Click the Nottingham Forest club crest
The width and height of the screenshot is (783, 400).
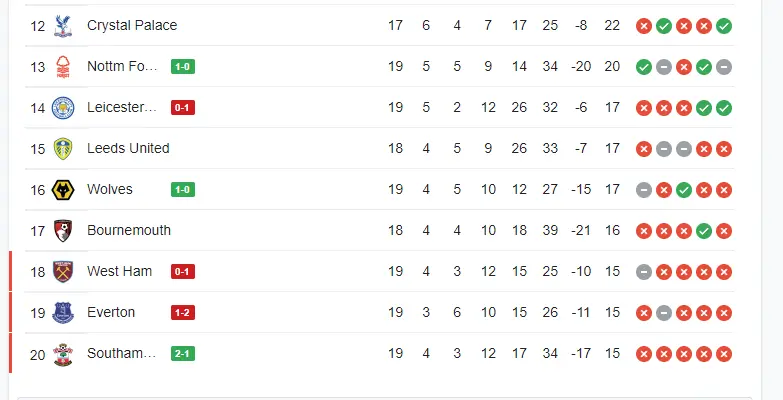[64, 66]
